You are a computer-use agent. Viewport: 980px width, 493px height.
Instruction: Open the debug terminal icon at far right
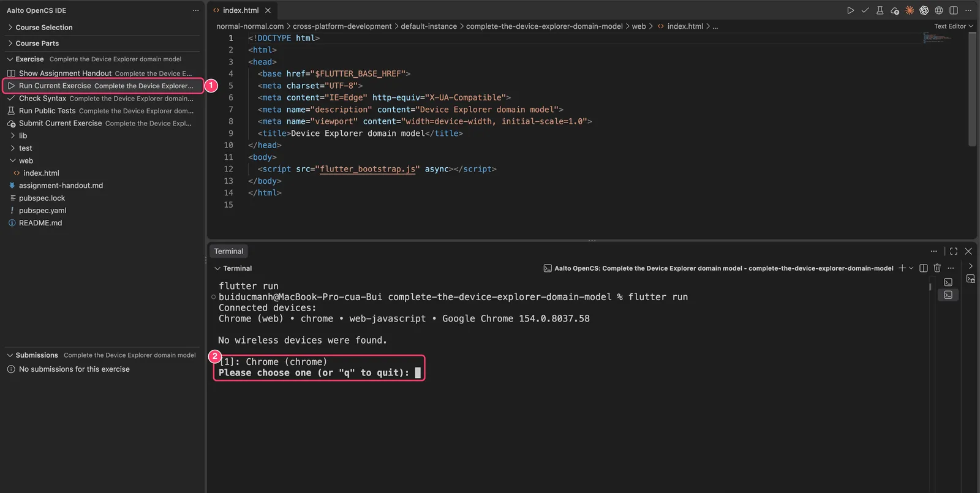coord(970,279)
